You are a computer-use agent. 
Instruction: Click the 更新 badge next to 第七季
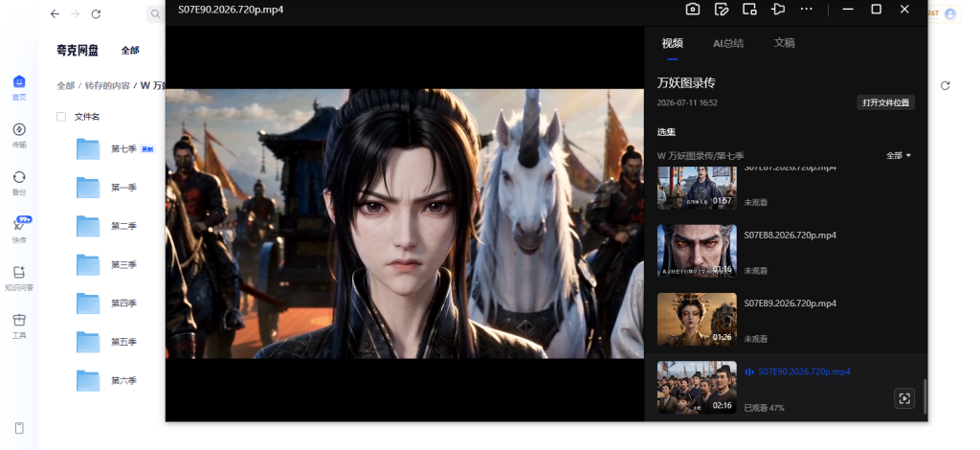pos(146,149)
